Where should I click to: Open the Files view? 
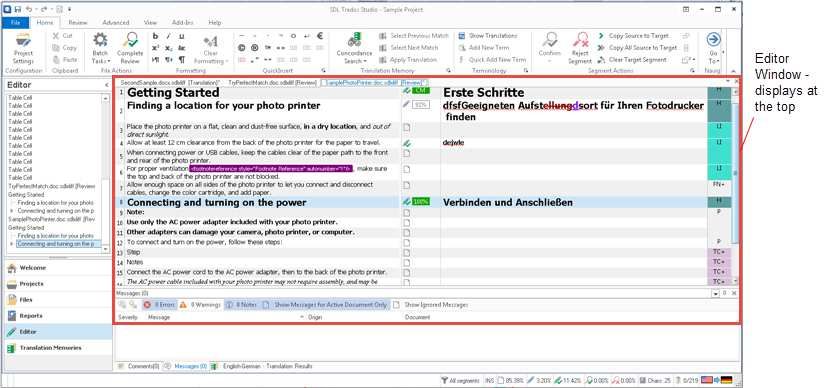pyautogui.click(x=57, y=300)
